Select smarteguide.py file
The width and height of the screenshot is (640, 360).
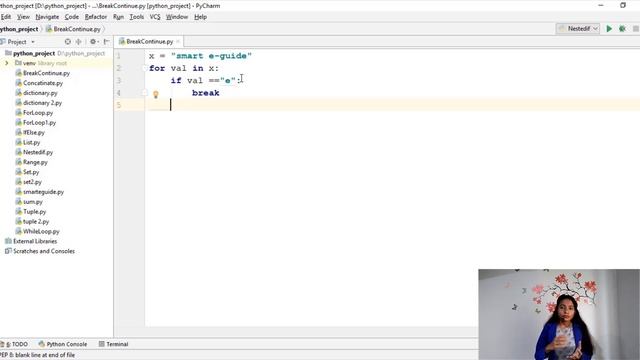pyautogui.click(x=43, y=192)
